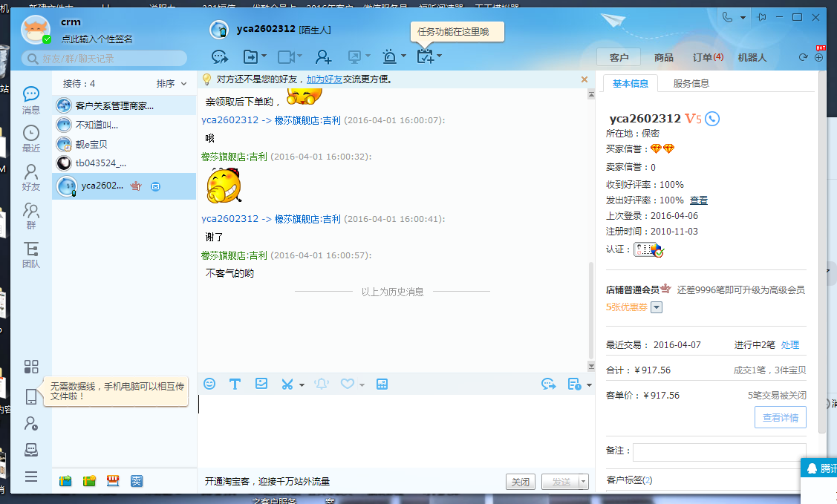Expand the video chat dropdown arrow

coord(299,56)
